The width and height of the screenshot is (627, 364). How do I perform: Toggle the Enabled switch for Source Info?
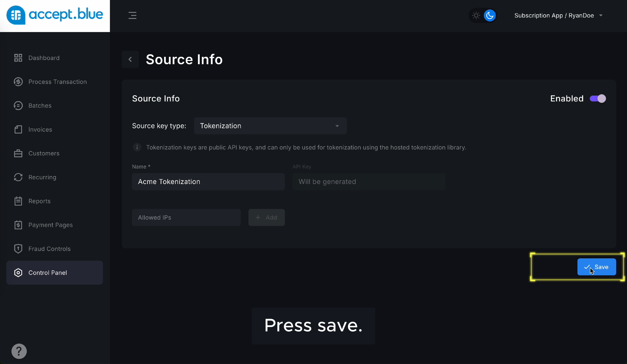click(x=598, y=98)
